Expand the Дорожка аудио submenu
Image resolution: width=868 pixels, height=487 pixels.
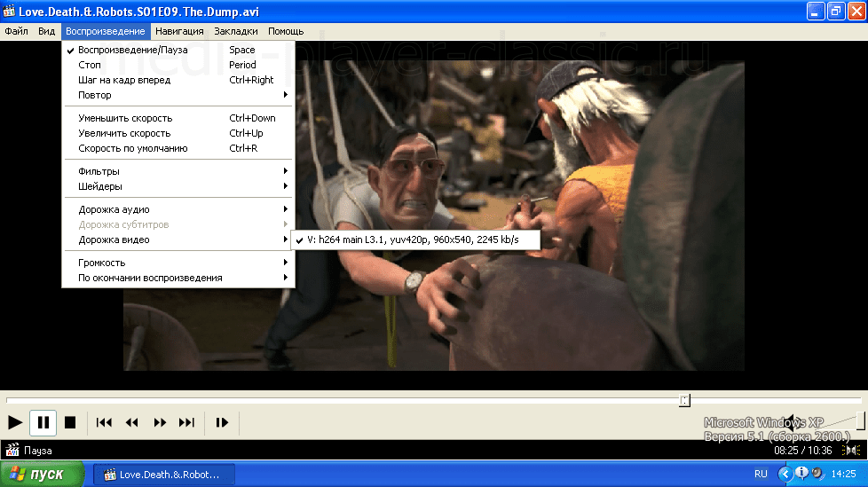pos(178,209)
